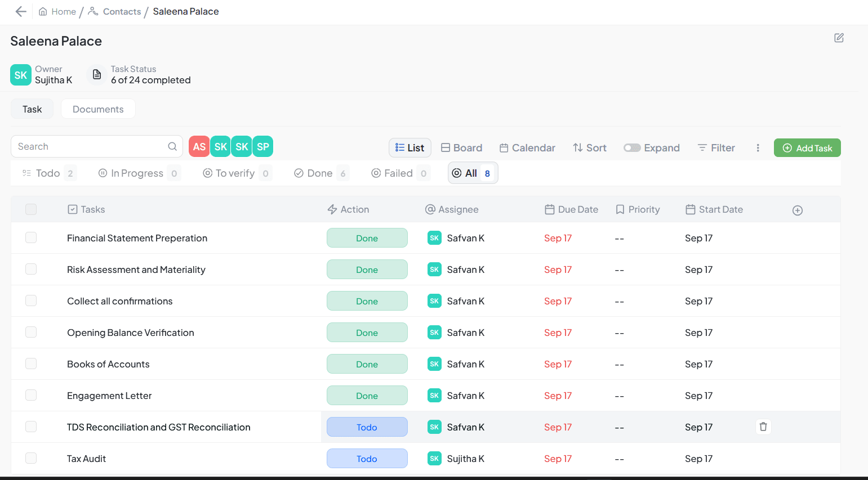Select the AS assignee avatar filter
This screenshot has width=868, height=480.
pos(199,147)
